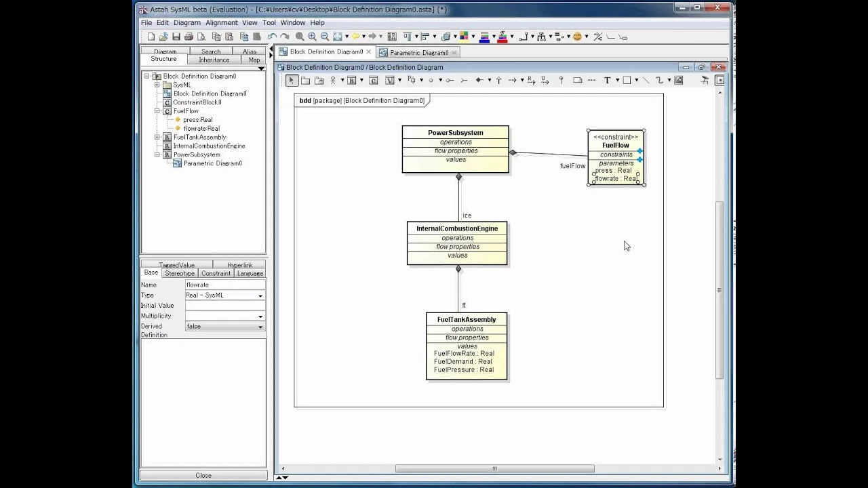This screenshot has height=488, width=868.
Task: Select the Block tool (B icon)
Action: 351,81
